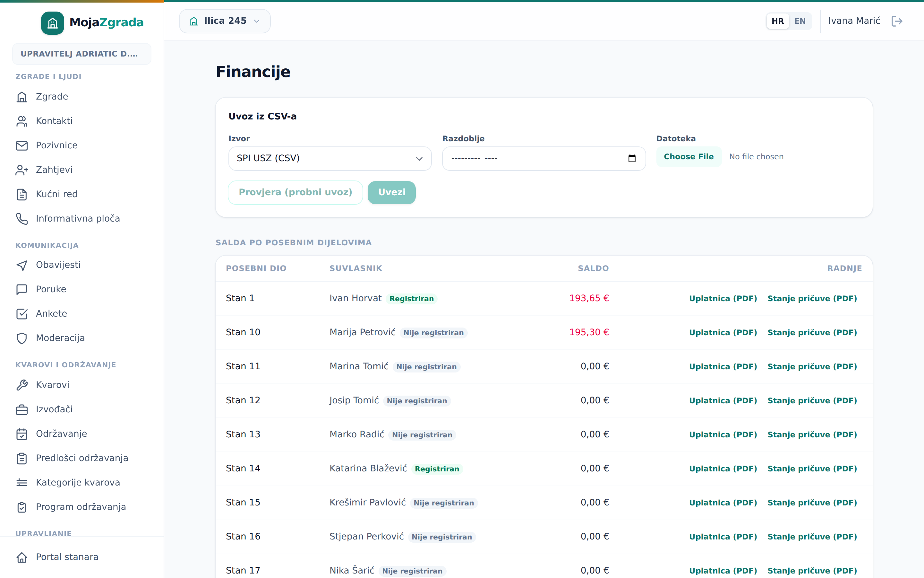Open Predlošci održavanja menu item
This screenshot has width=924, height=578.
tap(82, 458)
